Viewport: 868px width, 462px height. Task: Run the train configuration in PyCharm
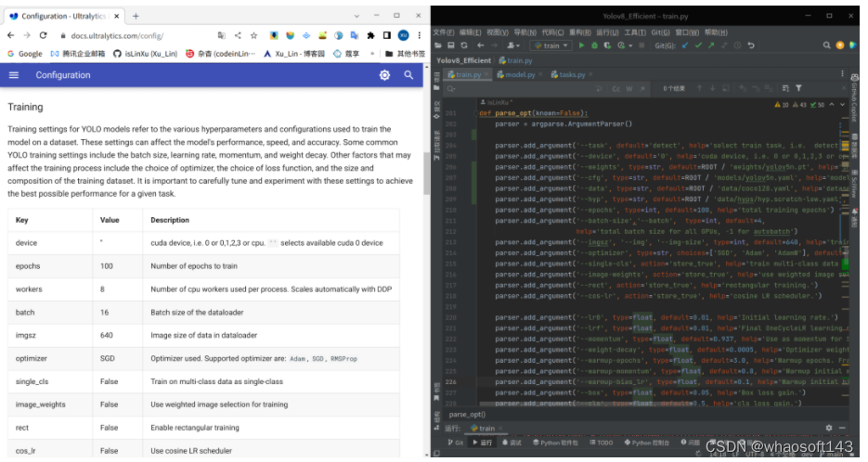(581, 45)
